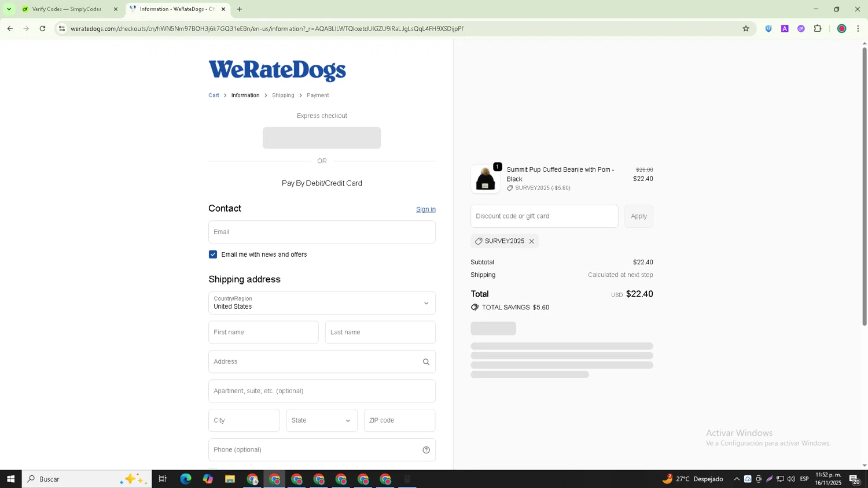868x488 pixels.
Task: Click the Sign in link
Action: tap(426, 209)
